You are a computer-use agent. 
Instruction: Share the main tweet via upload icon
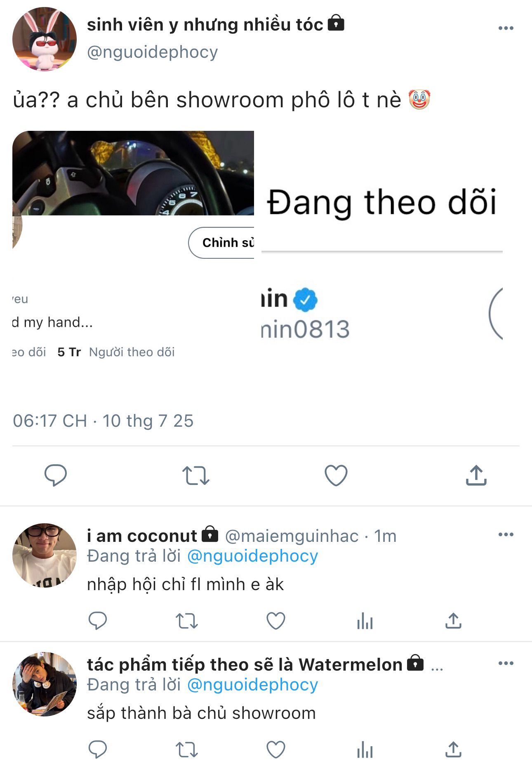476,475
